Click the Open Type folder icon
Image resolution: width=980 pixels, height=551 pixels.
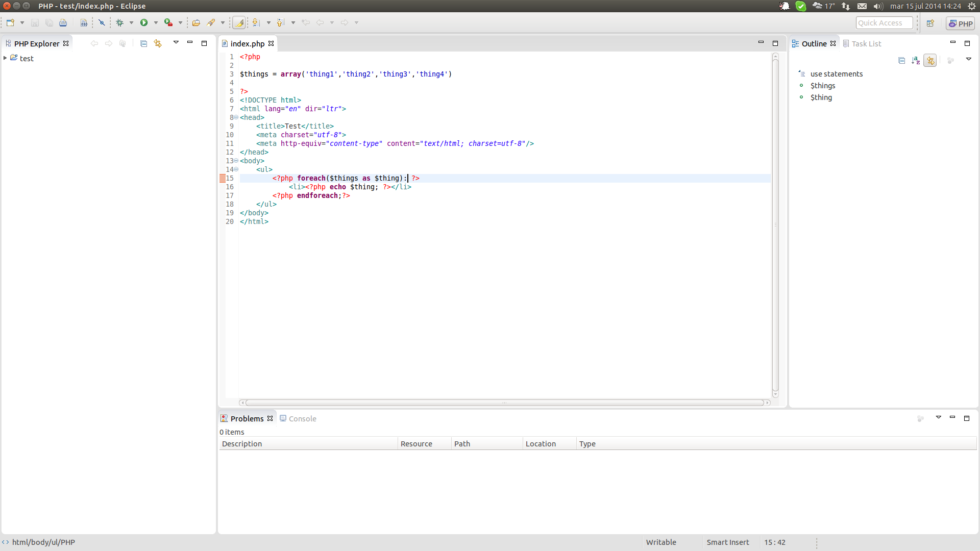(196, 23)
